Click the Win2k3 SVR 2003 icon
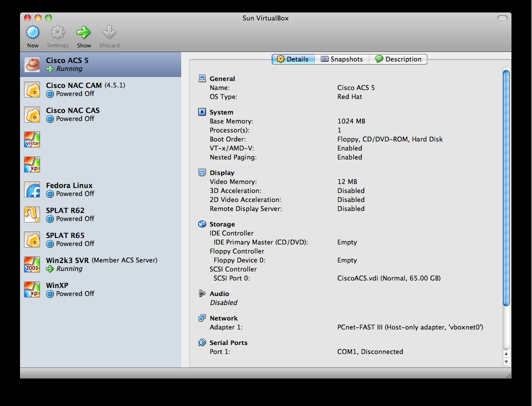The image size is (532, 406). point(32,264)
